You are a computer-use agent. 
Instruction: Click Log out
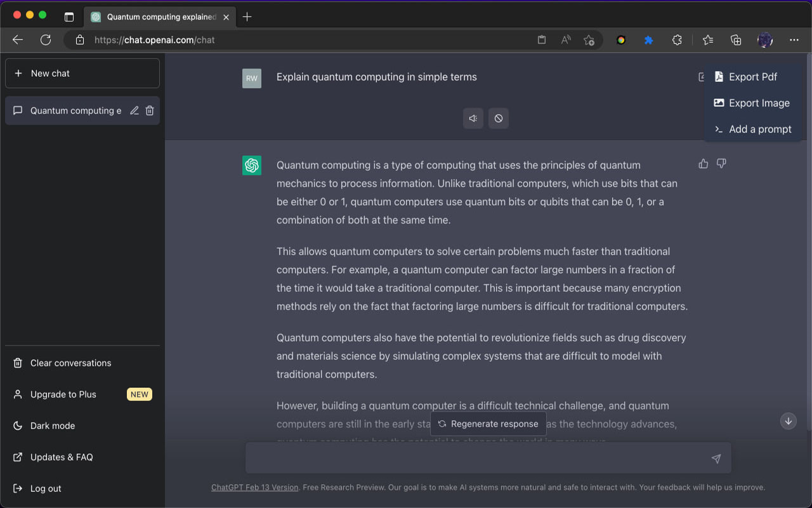point(82,488)
